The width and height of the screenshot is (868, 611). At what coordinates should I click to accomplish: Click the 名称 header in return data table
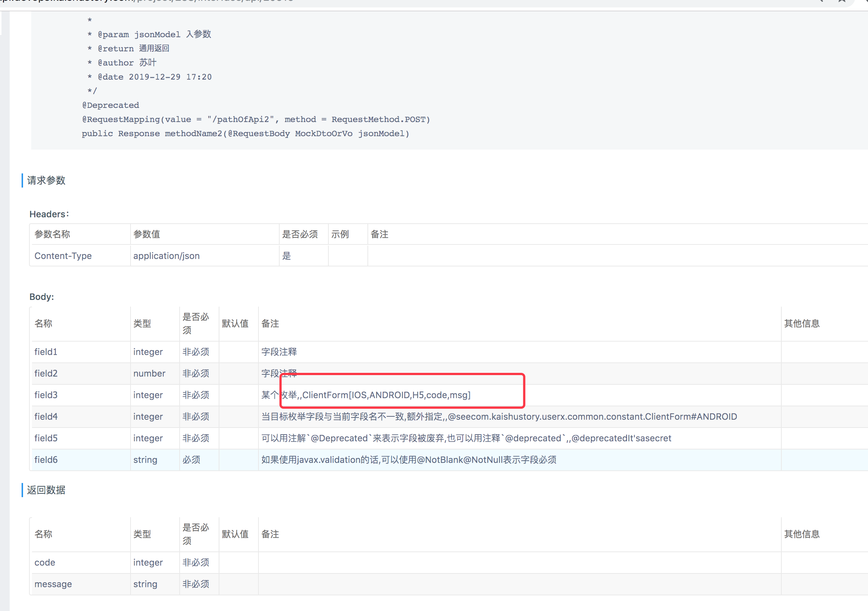[x=43, y=534]
